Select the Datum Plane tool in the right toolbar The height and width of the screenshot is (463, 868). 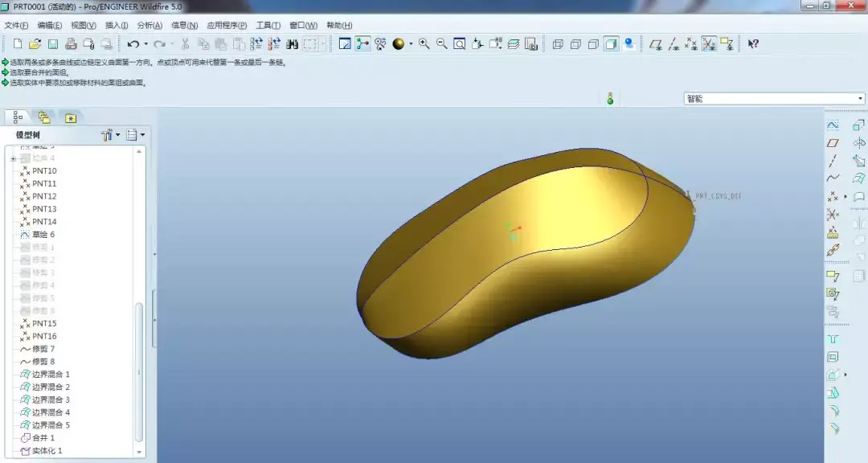[833, 143]
